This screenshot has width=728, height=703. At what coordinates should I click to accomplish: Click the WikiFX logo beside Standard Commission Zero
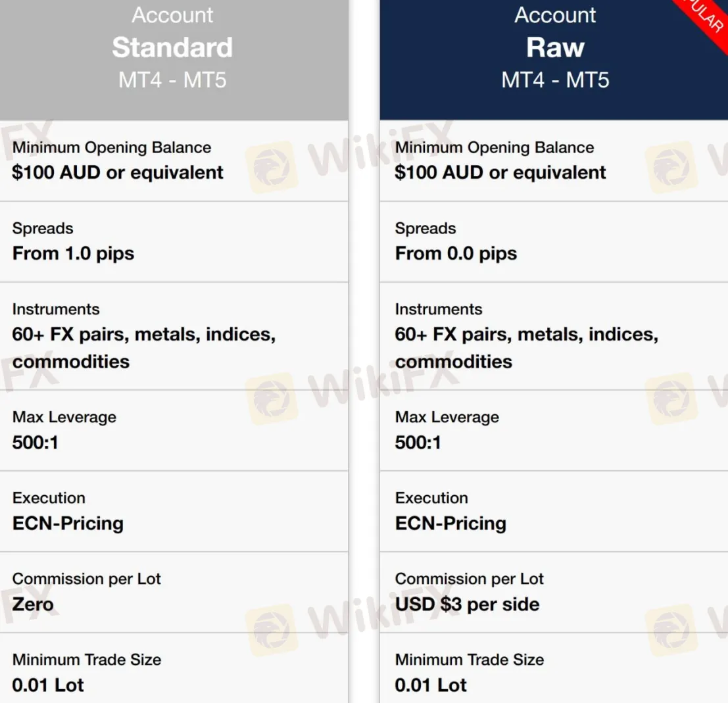coord(272,630)
